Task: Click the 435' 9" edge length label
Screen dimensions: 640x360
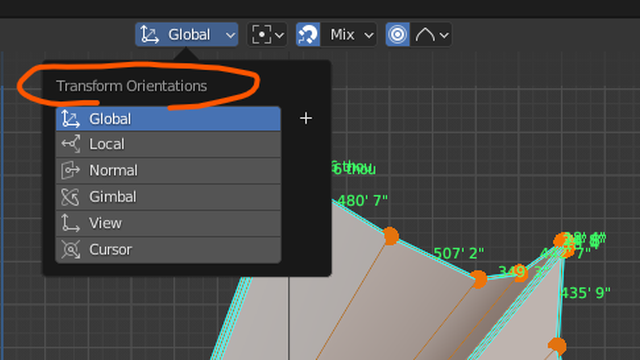Action: point(585,293)
